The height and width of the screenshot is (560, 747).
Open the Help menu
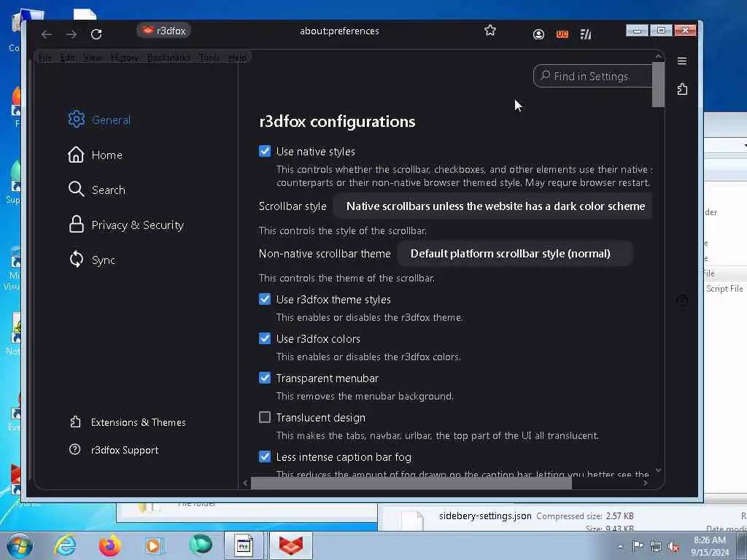(x=237, y=58)
